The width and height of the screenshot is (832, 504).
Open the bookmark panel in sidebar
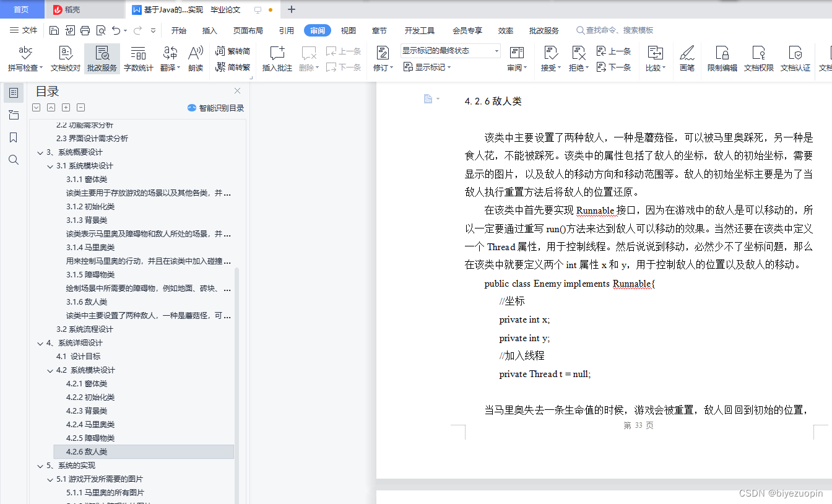point(14,137)
